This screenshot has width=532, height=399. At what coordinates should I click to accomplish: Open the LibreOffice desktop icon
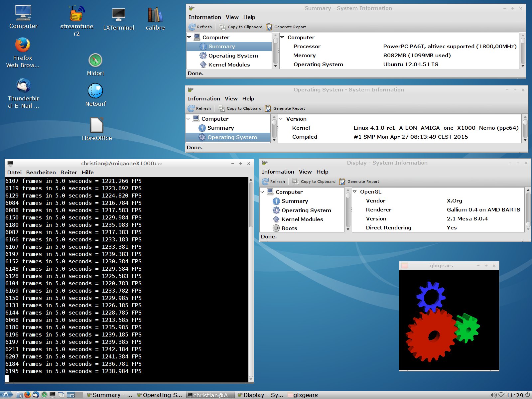coord(97,126)
